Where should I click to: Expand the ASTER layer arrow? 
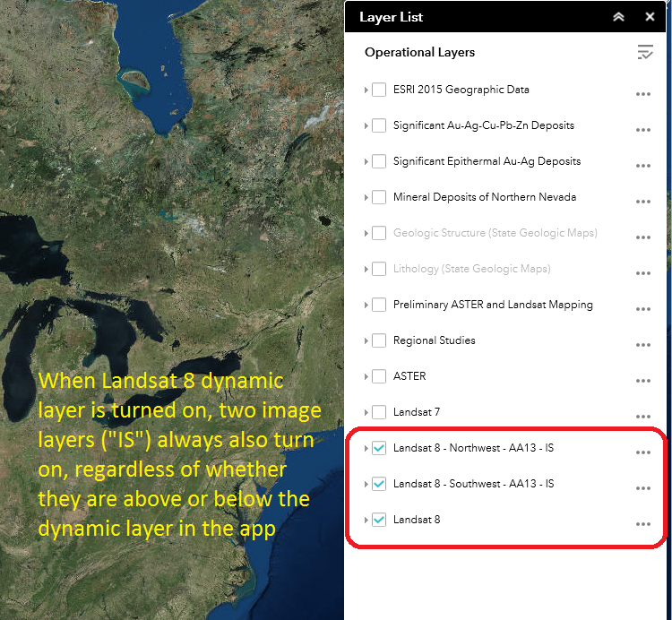[x=366, y=376]
